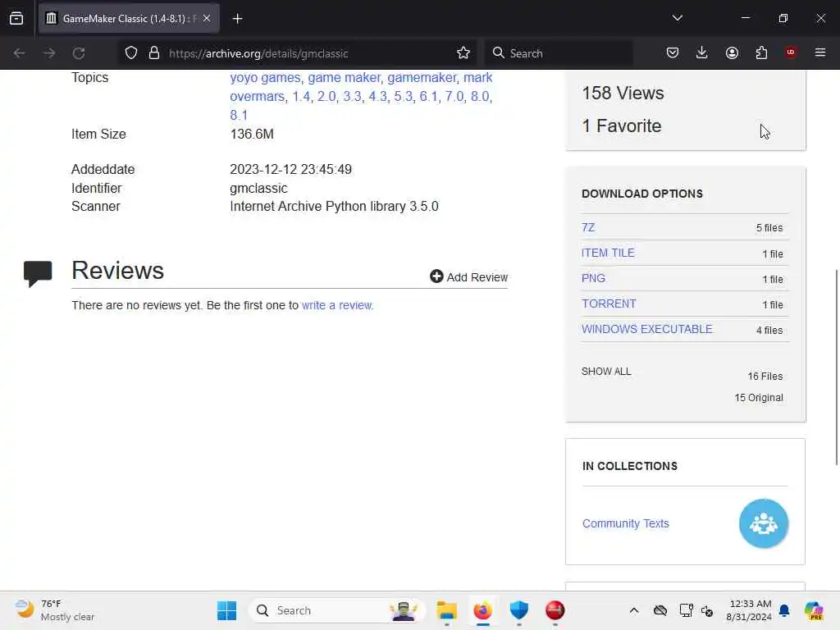Image resolution: width=840 pixels, height=630 pixels.
Task: Open Firefox application hamburger menu
Action: 820,52
